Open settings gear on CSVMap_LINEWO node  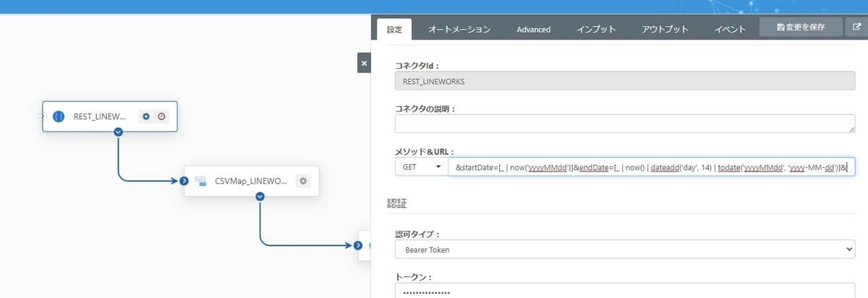tap(303, 180)
